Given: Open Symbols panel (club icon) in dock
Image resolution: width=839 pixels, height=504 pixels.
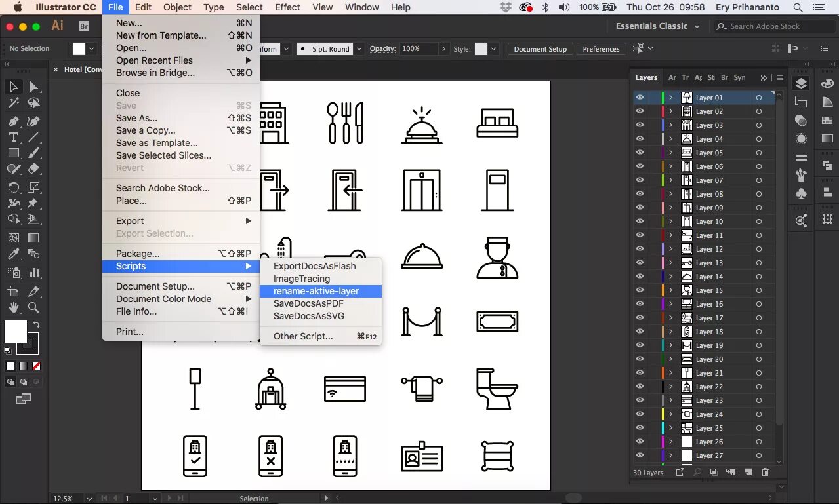Looking at the screenshot, I should [x=801, y=193].
